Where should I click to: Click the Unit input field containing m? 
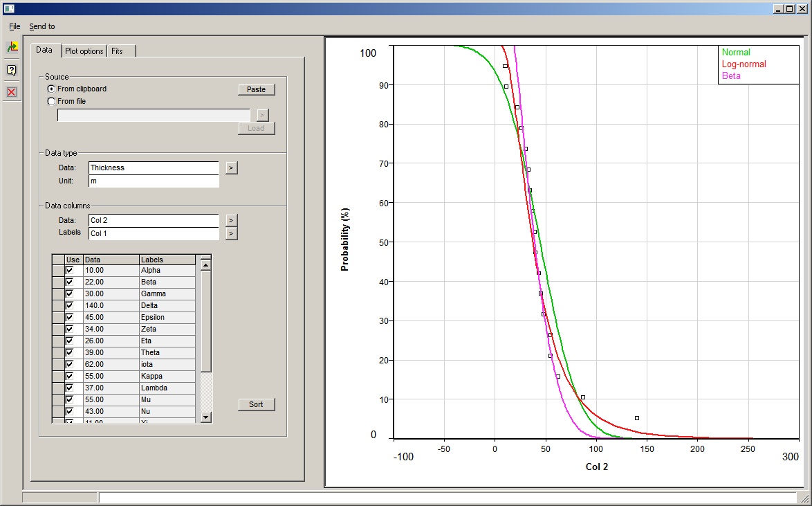(154, 181)
